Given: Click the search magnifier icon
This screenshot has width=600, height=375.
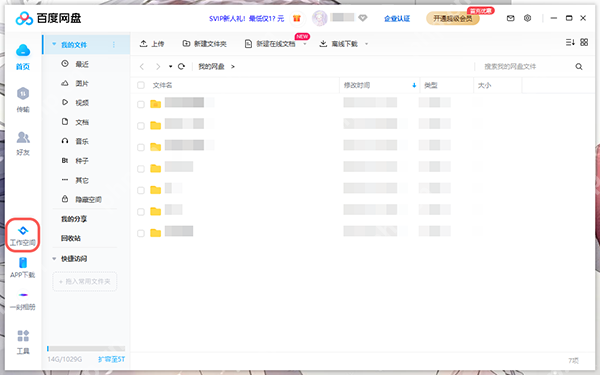Looking at the screenshot, I should (x=579, y=67).
